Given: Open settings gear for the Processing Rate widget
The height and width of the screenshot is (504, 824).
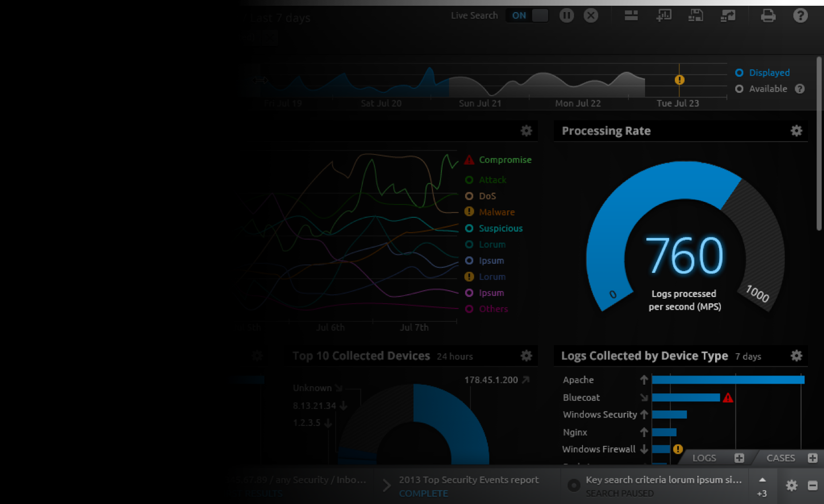Looking at the screenshot, I should tap(796, 131).
